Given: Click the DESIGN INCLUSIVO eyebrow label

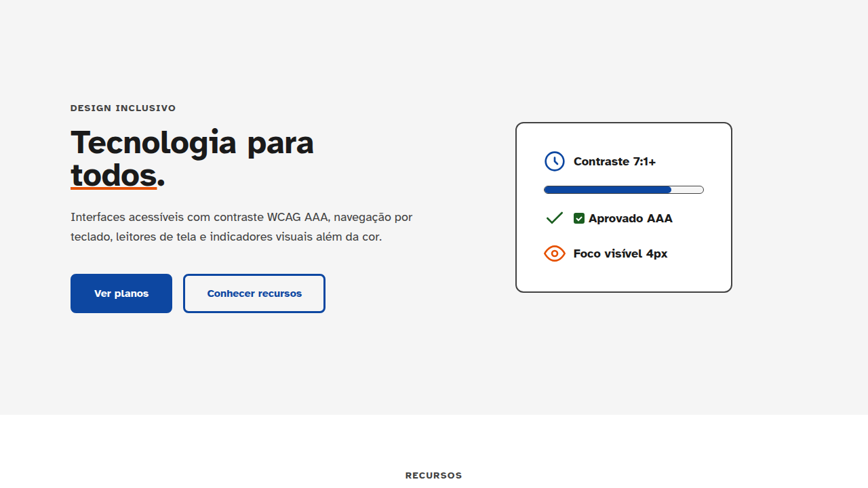Looking at the screenshot, I should [123, 108].
